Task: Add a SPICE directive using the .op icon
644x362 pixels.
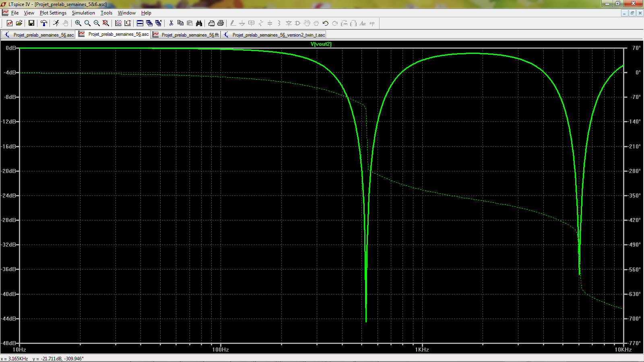Action: 372,23
